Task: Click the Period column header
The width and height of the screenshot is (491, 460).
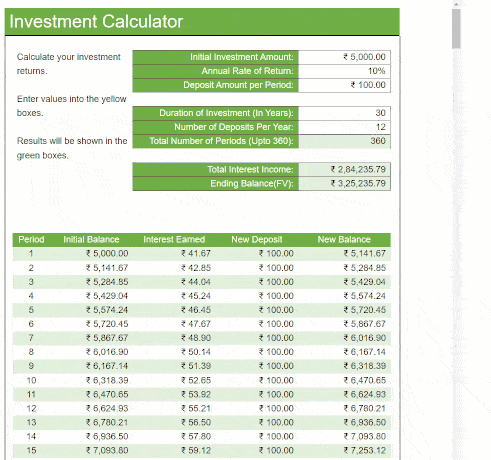Action: (x=31, y=240)
